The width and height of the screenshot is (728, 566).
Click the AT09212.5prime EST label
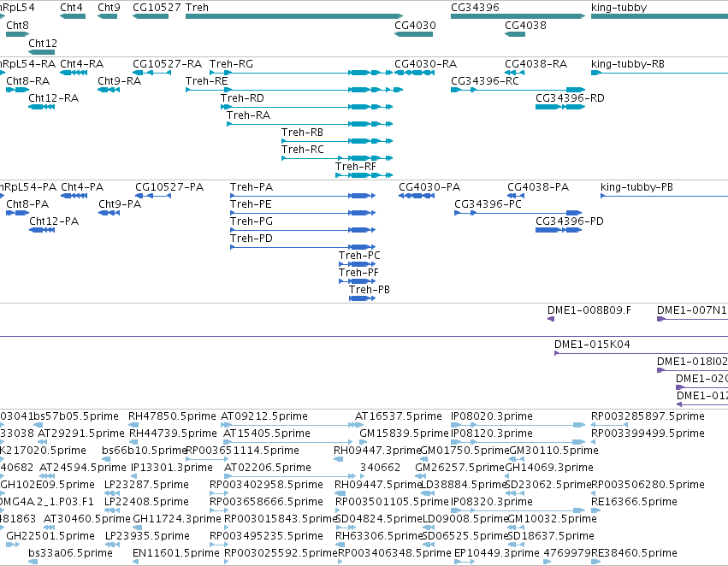click(263, 416)
